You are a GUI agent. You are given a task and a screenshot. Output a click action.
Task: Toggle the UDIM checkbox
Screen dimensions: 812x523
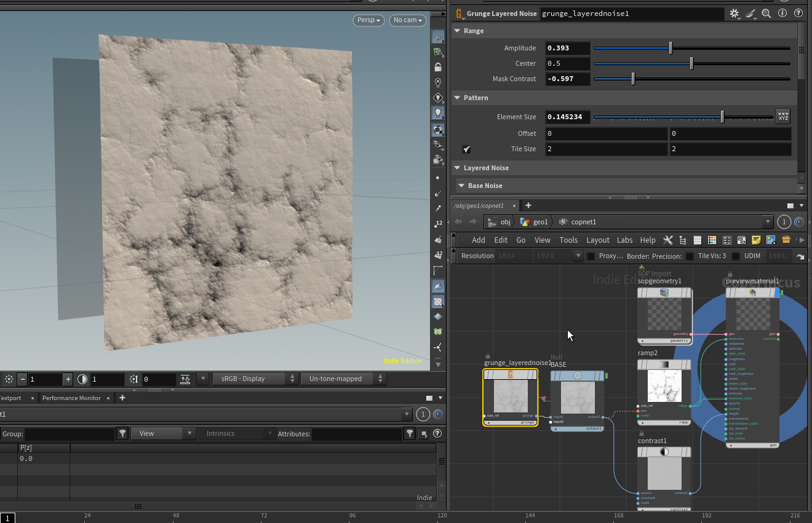pyautogui.click(x=736, y=256)
